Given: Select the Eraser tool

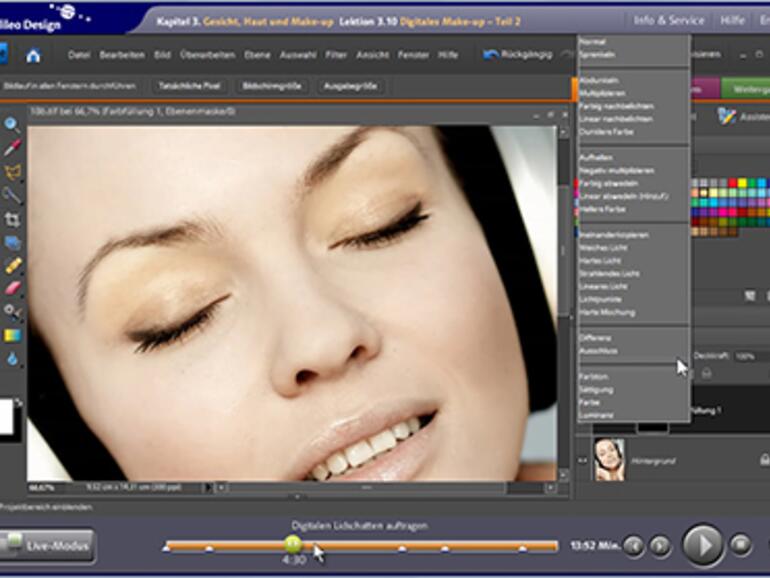Looking at the screenshot, I should point(12,288).
